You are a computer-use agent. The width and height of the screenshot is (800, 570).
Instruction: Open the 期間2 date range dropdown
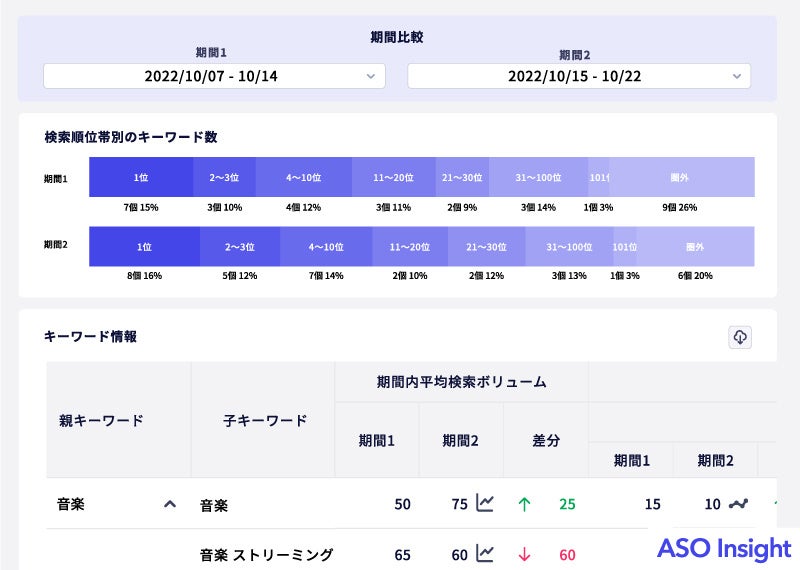578,76
